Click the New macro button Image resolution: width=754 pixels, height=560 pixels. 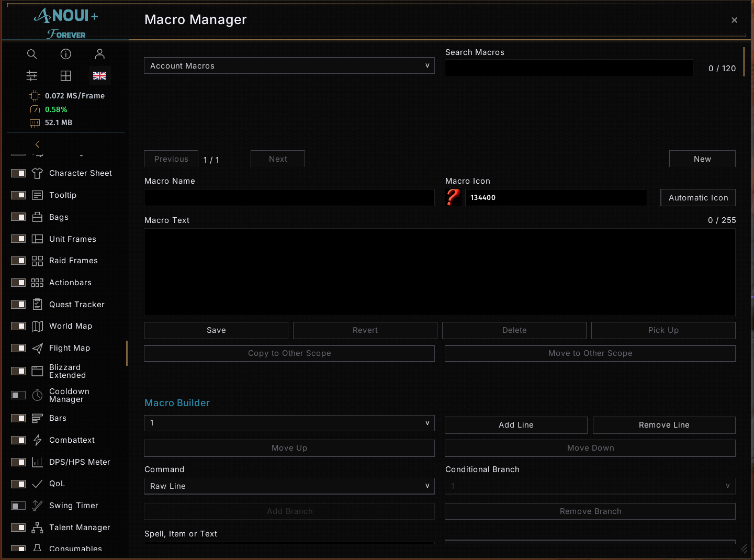tap(702, 159)
